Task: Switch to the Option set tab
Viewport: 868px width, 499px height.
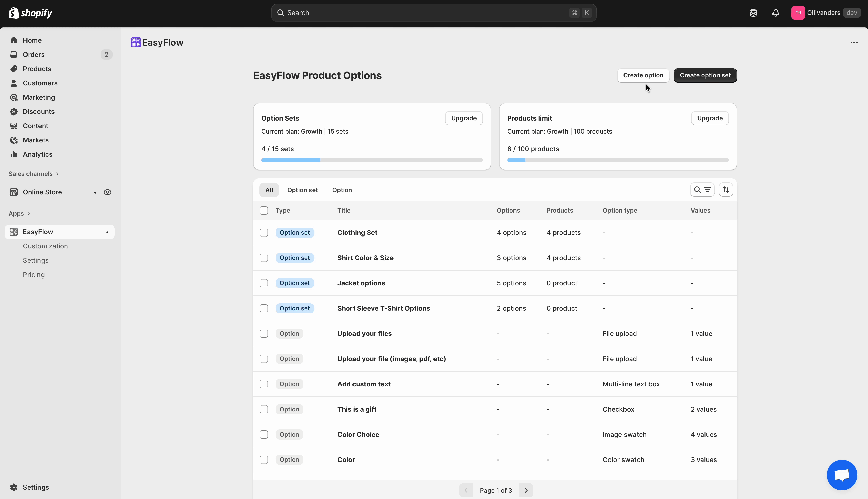Action: (x=303, y=190)
